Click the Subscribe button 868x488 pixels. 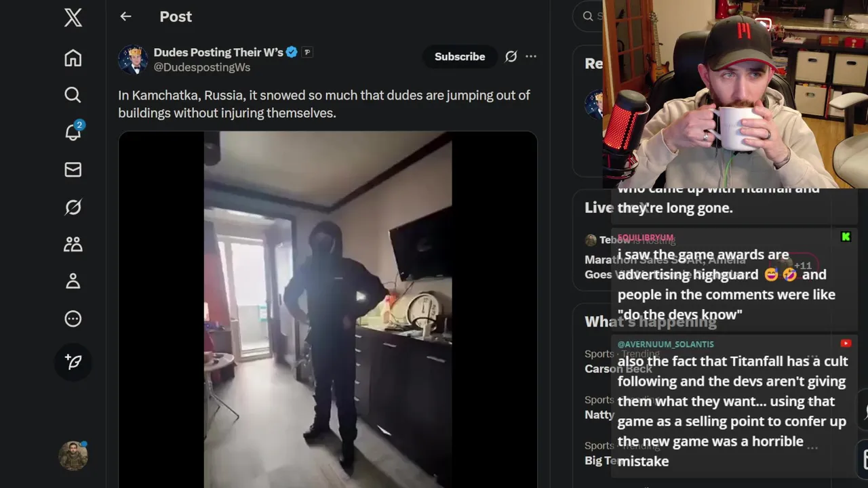click(460, 56)
